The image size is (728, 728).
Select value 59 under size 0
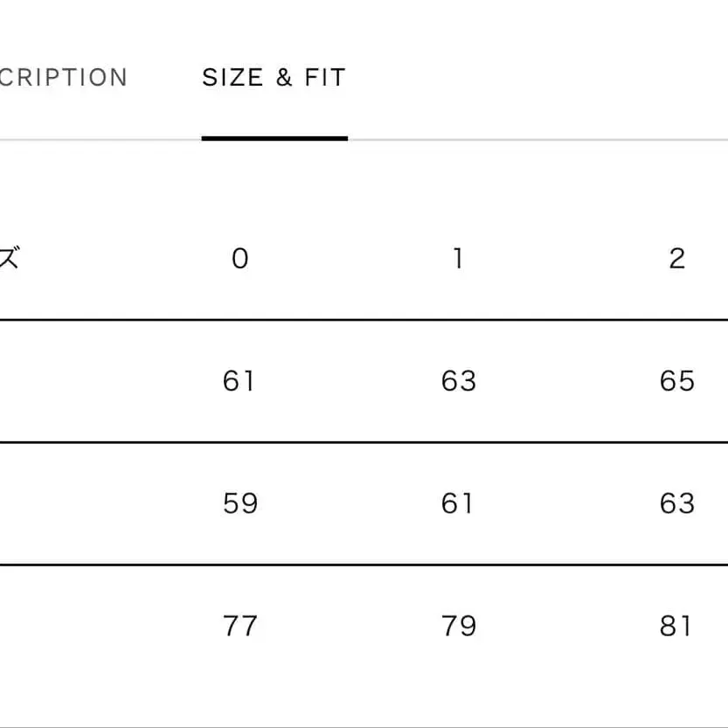coord(239,503)
